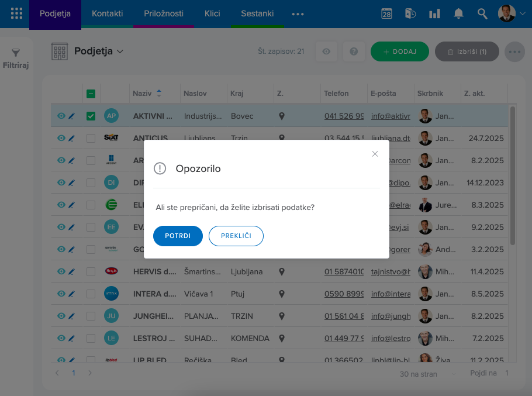The height and width of the screenshot is (396, 532).
Task: Cancel deletion with PREKLIČI button
Action: coord(236,236)
